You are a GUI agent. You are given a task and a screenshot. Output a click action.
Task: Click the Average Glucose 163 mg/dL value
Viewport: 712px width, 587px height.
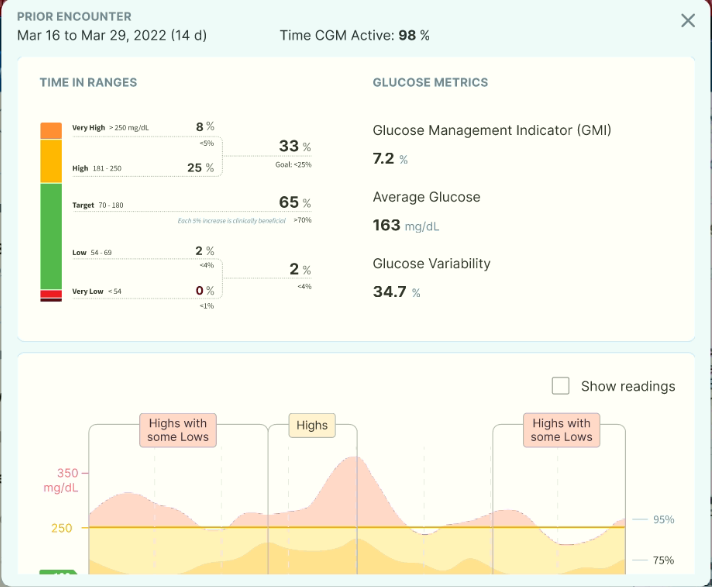coord(406,225)
